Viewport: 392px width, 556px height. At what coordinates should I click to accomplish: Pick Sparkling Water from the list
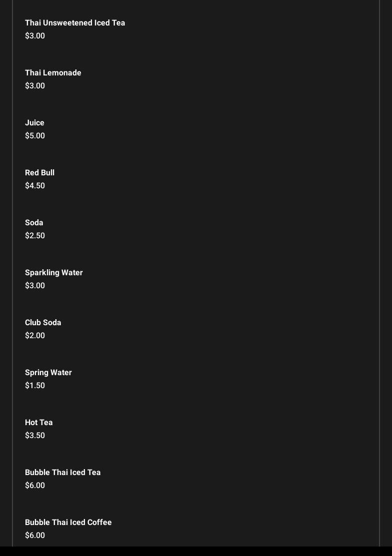click(54, 273)
